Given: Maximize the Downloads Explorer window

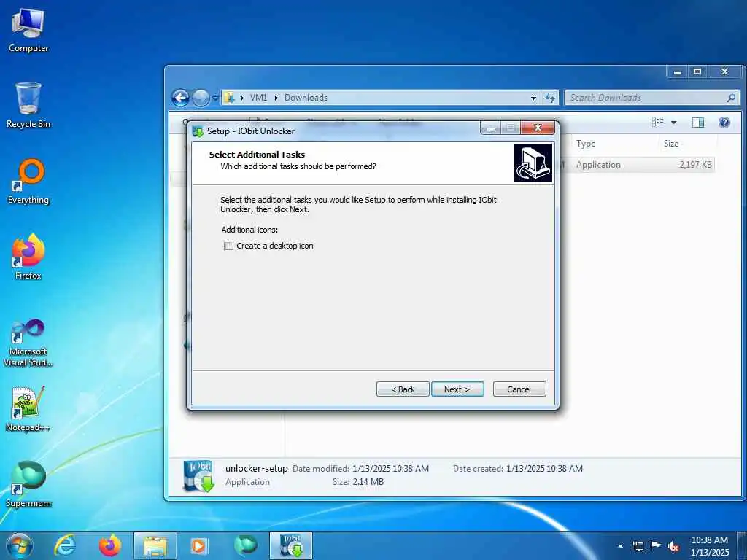Looking at the screenshot, I should (x=697, y=72).
